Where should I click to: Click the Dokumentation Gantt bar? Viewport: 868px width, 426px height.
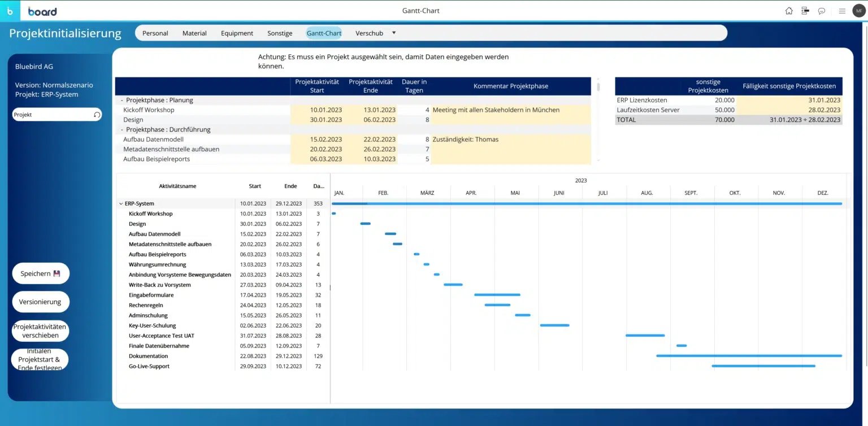(749, 356)
